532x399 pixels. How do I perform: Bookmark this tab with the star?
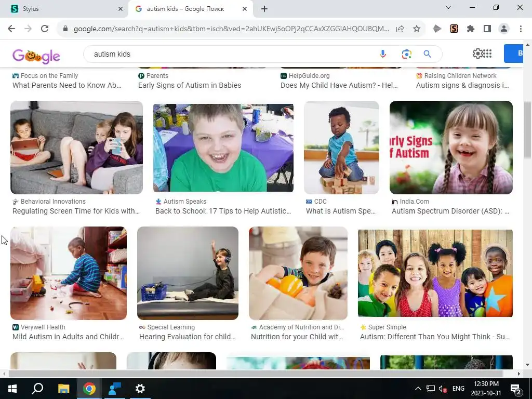417,29
